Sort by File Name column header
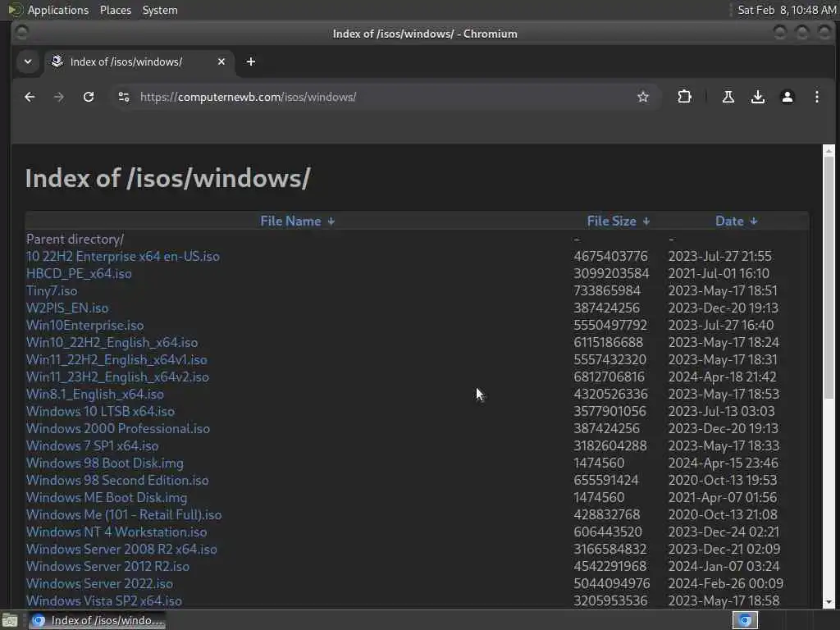 [290, 221]
